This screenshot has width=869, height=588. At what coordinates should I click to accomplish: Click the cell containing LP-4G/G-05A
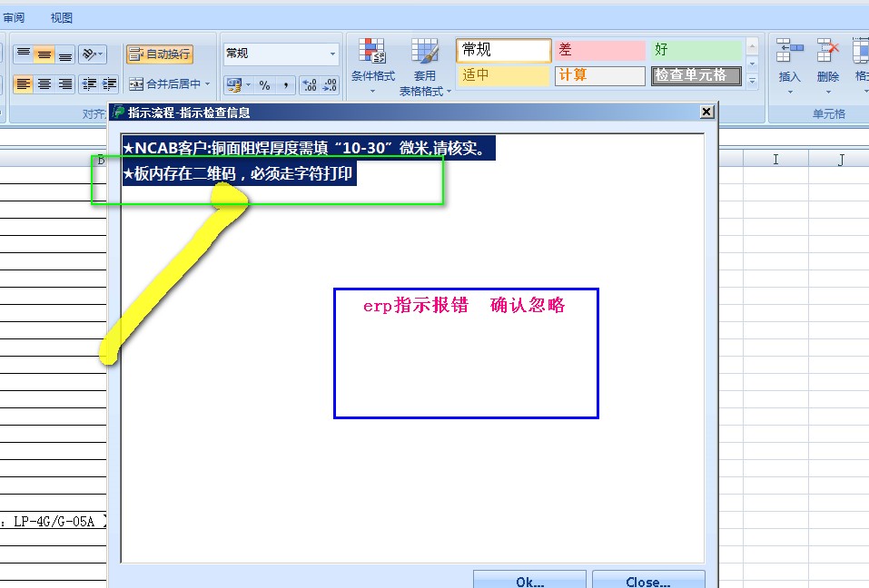coord(54,521)
